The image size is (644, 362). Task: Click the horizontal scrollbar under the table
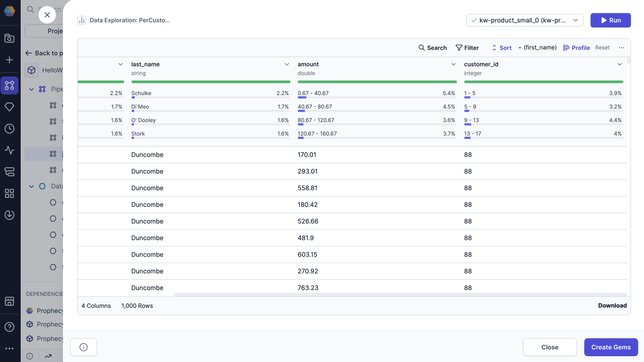coord(400,294)
